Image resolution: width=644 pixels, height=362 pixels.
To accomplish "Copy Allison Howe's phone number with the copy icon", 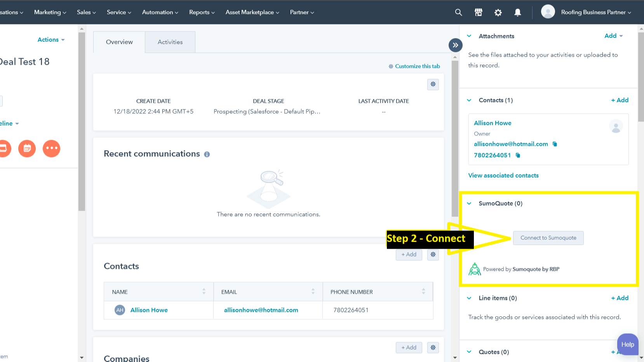I will 517,155.
